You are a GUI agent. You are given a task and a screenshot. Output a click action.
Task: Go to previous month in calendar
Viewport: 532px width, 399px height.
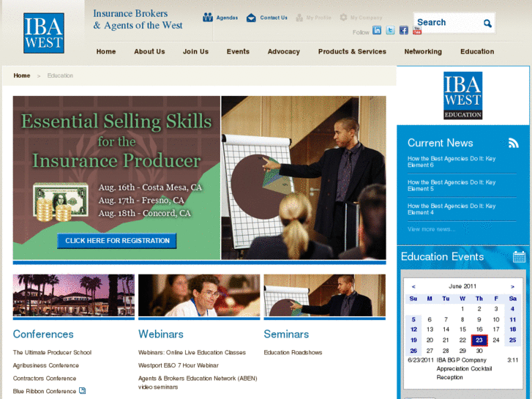[413, 286]
